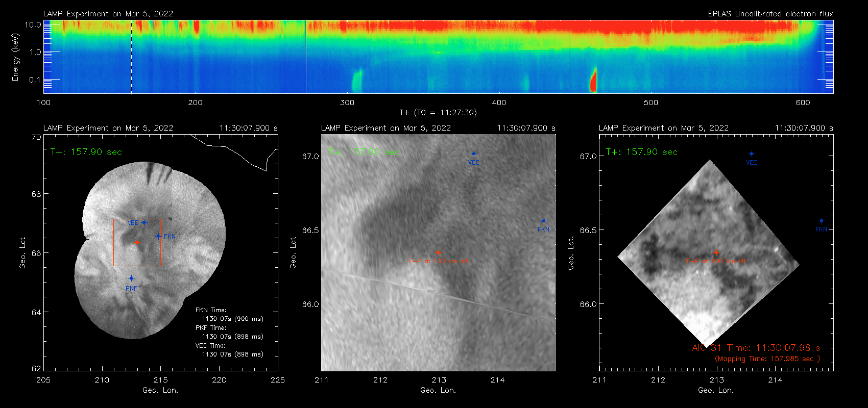Click red 'F-P at 120 km alt' label in right panel

[x=716, y=261]
